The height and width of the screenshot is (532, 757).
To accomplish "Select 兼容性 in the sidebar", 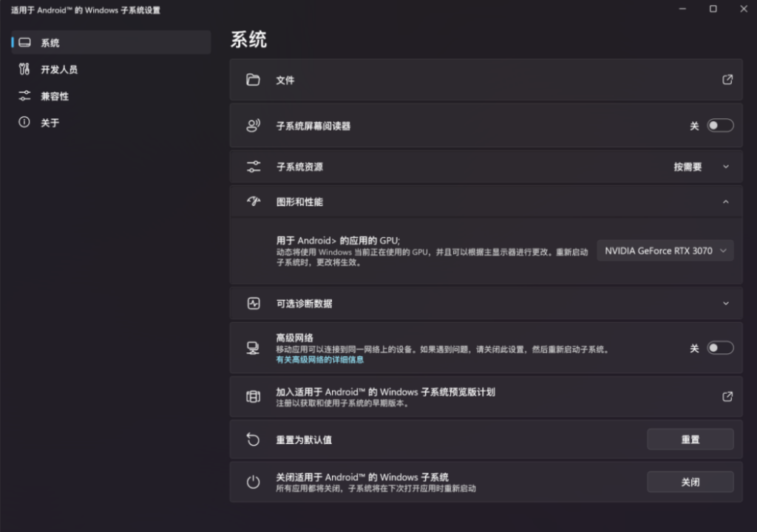I will (111, 95).
